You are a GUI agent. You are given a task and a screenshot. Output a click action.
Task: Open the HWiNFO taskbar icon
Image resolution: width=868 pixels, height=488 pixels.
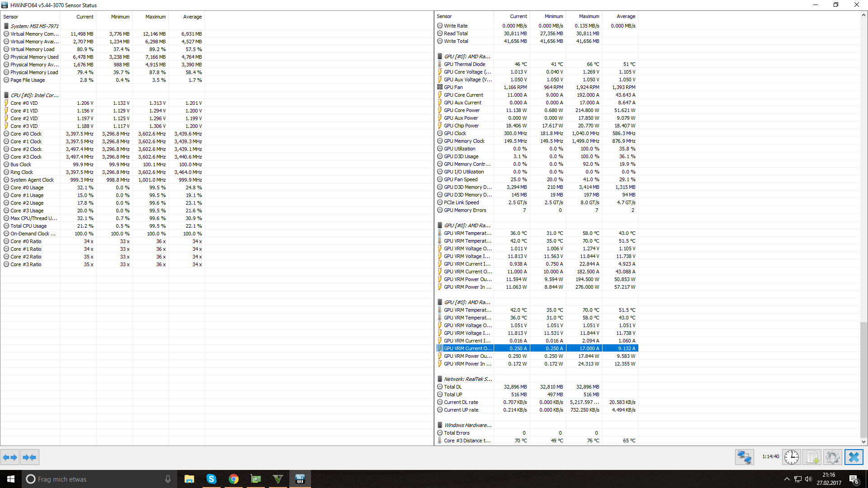pyautogui.click(x=300, y=479)
